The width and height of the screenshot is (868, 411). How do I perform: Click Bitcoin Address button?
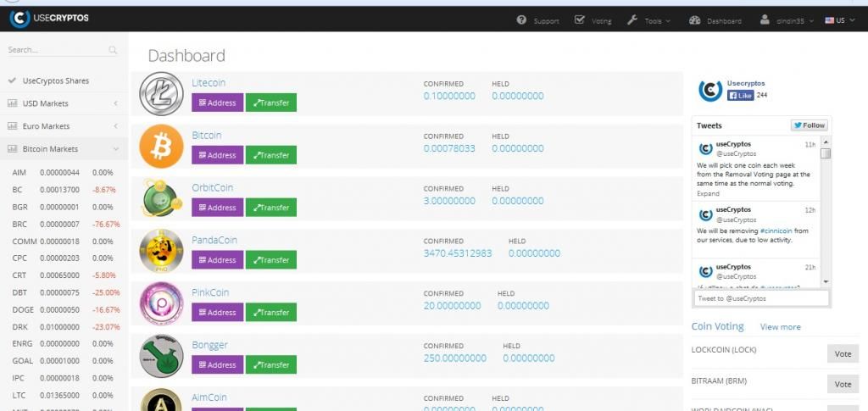[218, 155]
